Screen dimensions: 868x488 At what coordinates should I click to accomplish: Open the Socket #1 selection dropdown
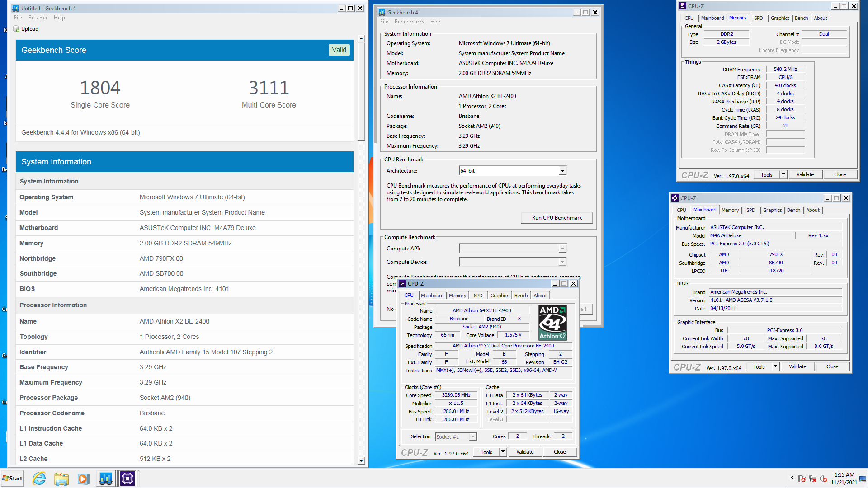[x=473, y=437]
